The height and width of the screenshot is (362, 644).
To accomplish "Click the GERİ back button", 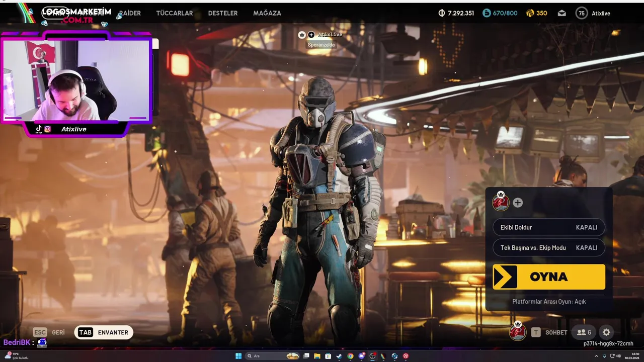I will coord(49,332).
